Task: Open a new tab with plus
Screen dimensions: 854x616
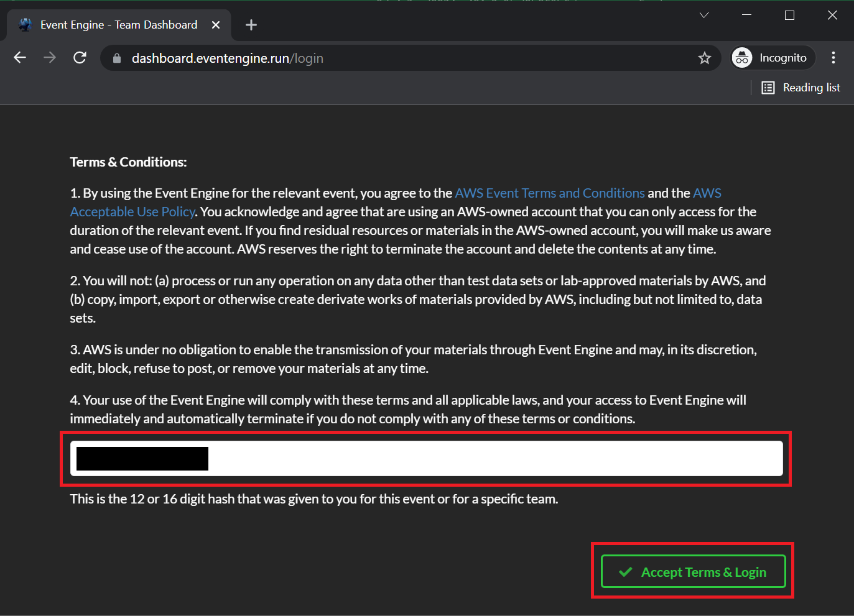Action: [x=251, y=25]
